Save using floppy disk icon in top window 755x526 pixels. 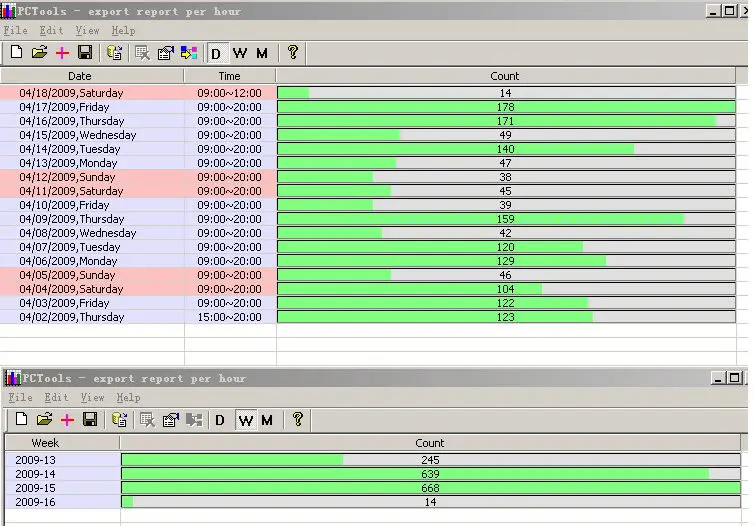[85, 53]
